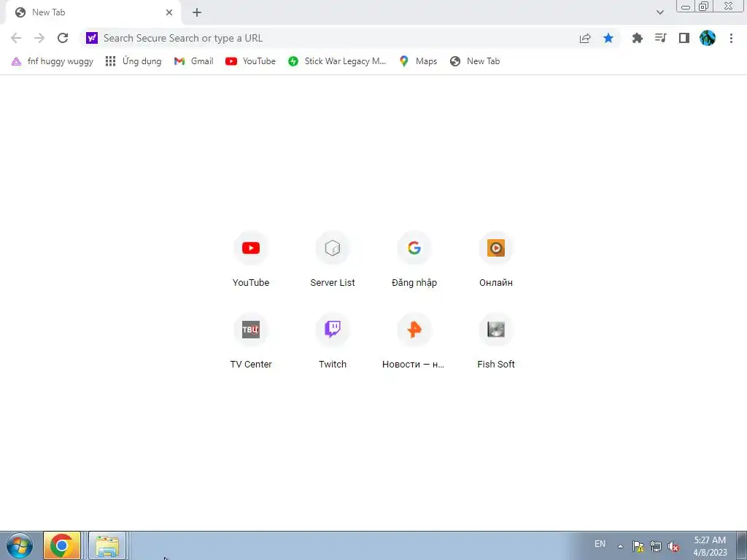
Task: Click the muted volume tray icon
Action: pyautogui.click(x=673, y=546)
